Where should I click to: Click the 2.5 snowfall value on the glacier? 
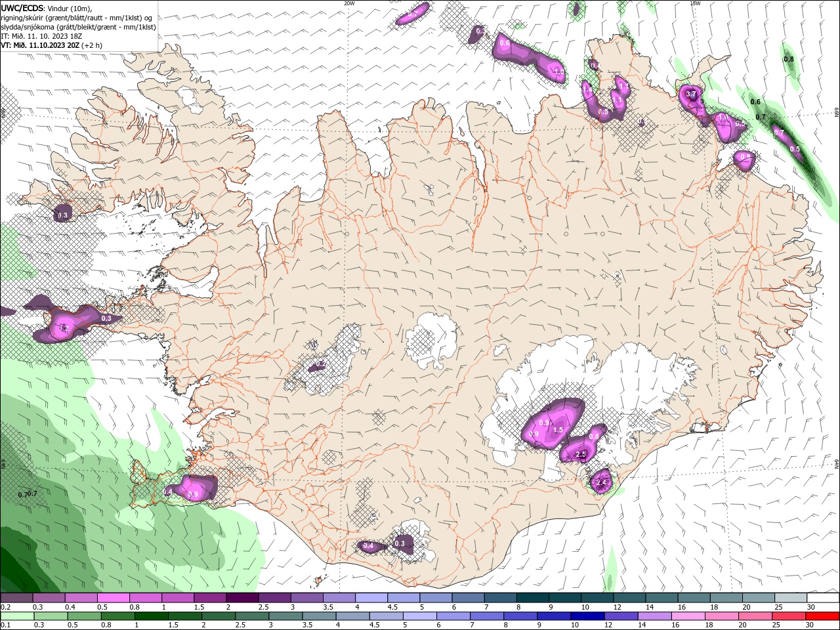[580, 454]
